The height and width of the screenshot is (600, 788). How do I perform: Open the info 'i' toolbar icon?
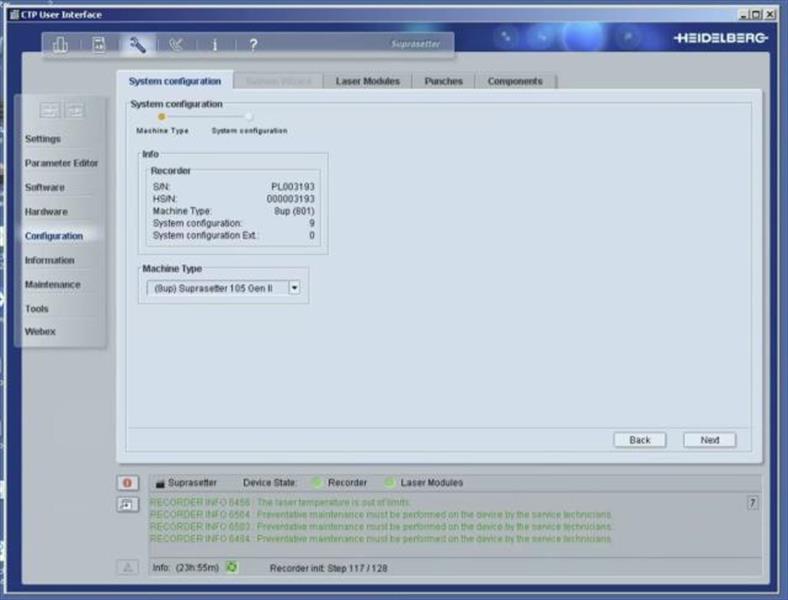tap(215, 45)
